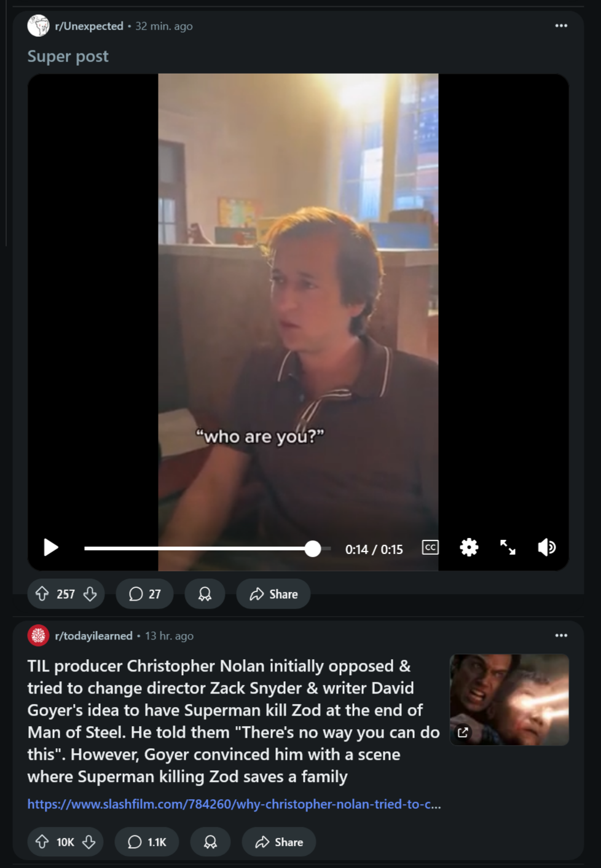The height and width of the screenshot is (868, 601).
Task: Open options menu for r/Unexpected post
Action: (561, 26)
